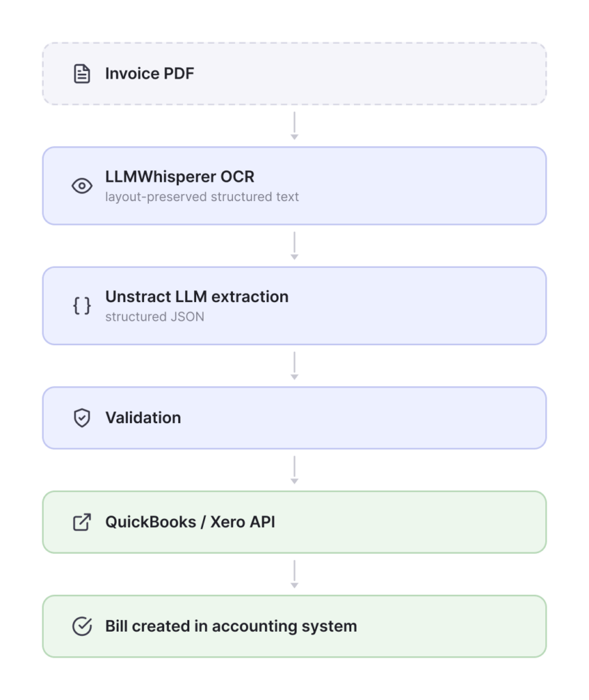Click the eye icon next to LLMWhisperer OCR
The width and height of the screenshot is (589, 700).
coord(82,186)
